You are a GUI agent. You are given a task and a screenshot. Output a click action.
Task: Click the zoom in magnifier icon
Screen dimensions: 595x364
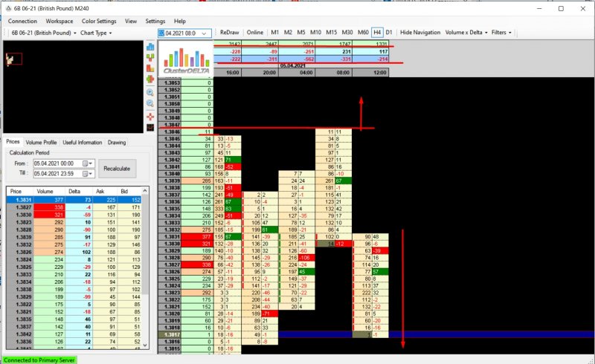pyautogui.click(x=150, y=92)
